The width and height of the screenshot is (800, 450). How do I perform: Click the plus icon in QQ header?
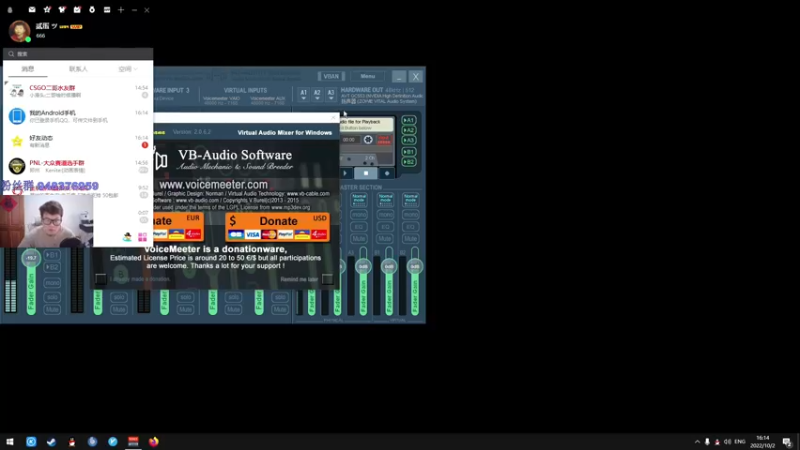click(121, 10)
